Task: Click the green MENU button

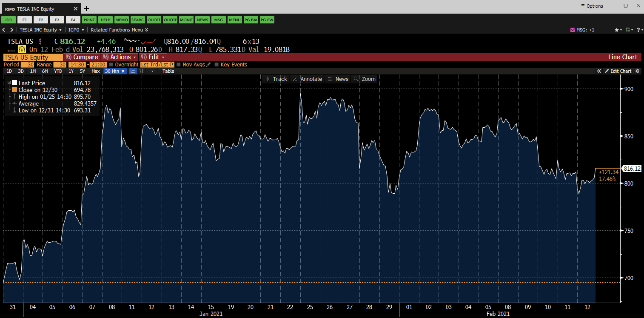Action: (235, 20)
